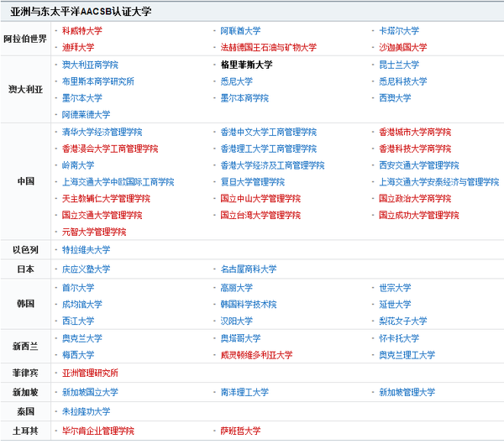Viewport: 504px width, 444px height.
Task: Click 国立台湾大学管理学院 link
Action: tap(260, 216)
